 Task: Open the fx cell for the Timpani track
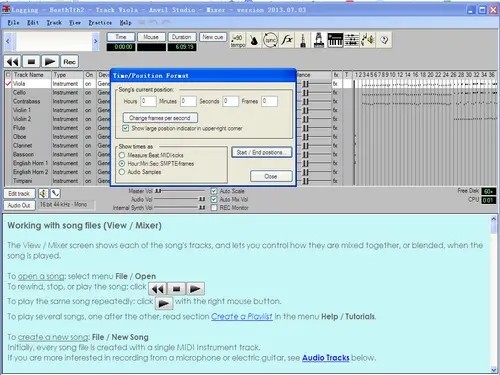click(x=336, y=181)
